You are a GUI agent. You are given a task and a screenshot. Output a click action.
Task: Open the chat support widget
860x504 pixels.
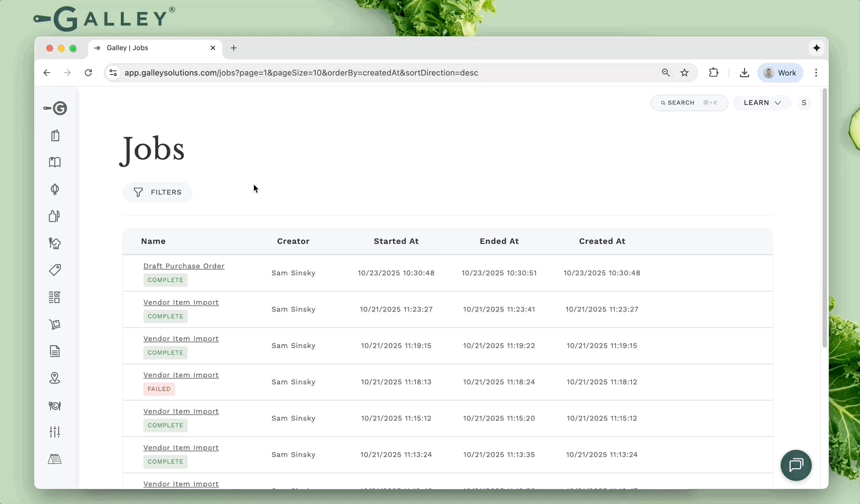click(796, 465)
